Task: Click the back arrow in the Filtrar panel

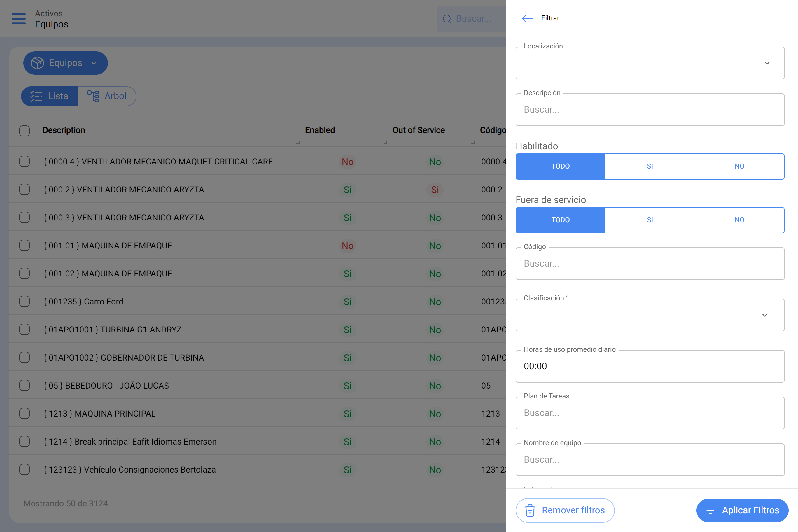Action: coord(527,18)
